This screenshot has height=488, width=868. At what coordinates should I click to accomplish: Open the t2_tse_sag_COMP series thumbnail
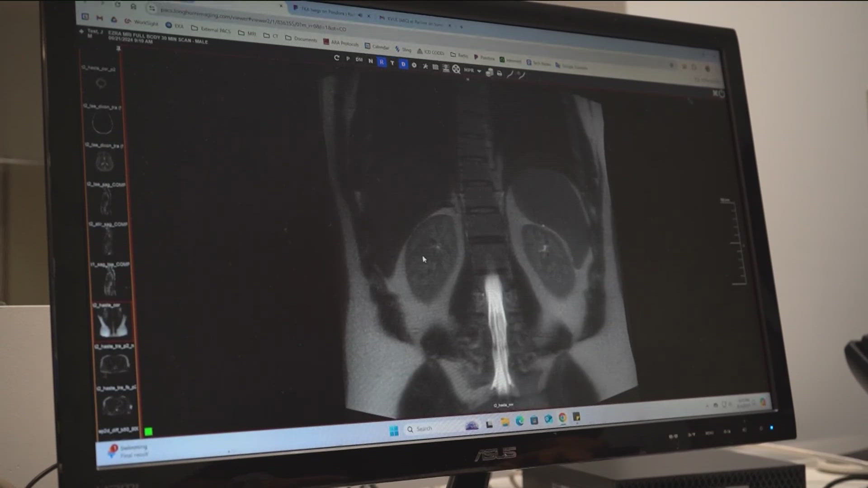(x=106, y=199)
